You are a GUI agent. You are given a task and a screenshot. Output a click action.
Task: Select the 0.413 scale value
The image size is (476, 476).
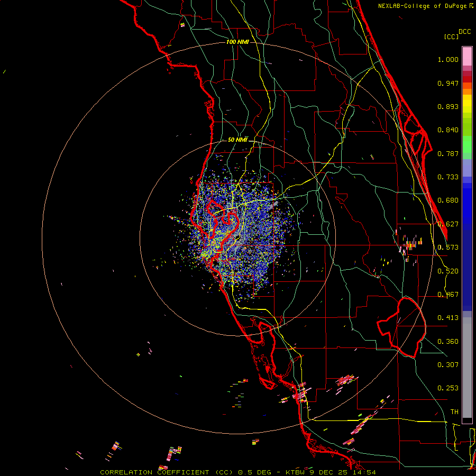point(448,318)
